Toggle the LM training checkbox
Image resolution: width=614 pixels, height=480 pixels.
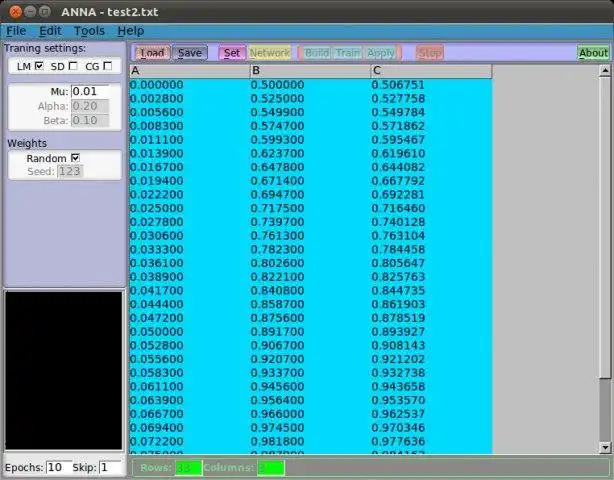(39, 66)
